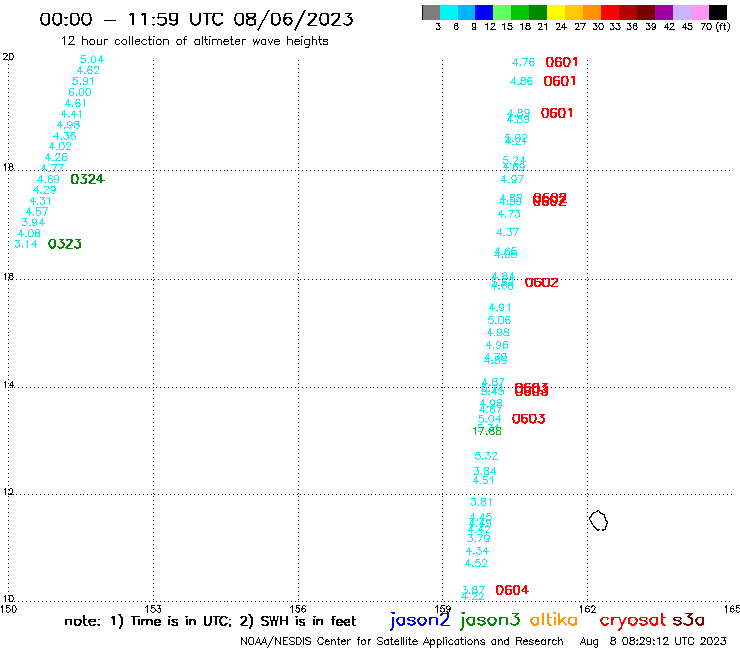
Task: Click the '5.32' wave height reading
Action: pyautogui.click(x=486, y=456)
